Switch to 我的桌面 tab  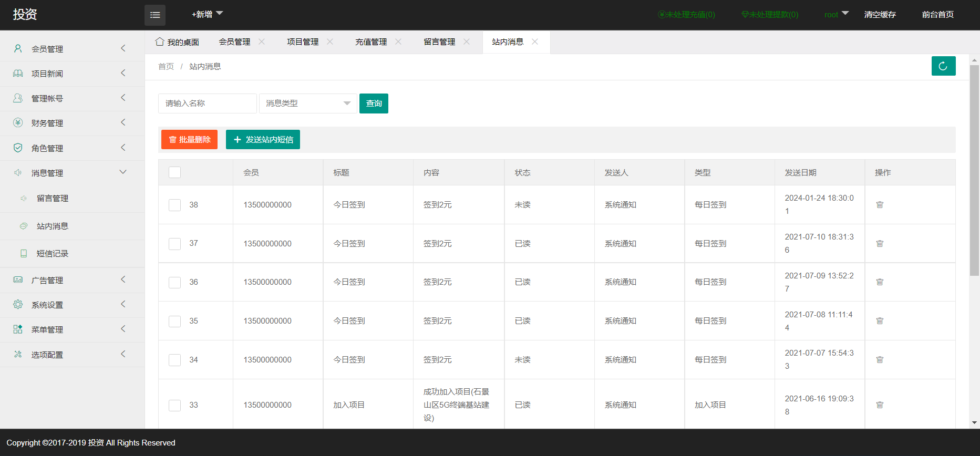[178, 42]
